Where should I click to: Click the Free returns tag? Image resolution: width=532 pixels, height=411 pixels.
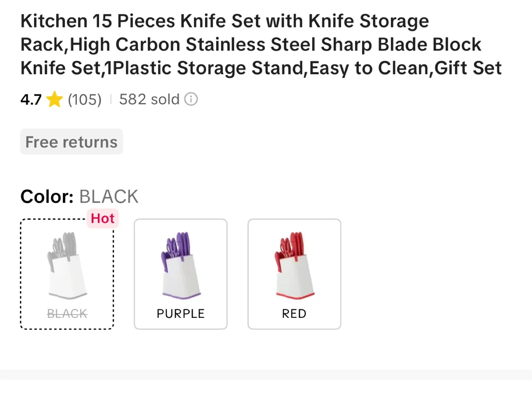point(71,142)
